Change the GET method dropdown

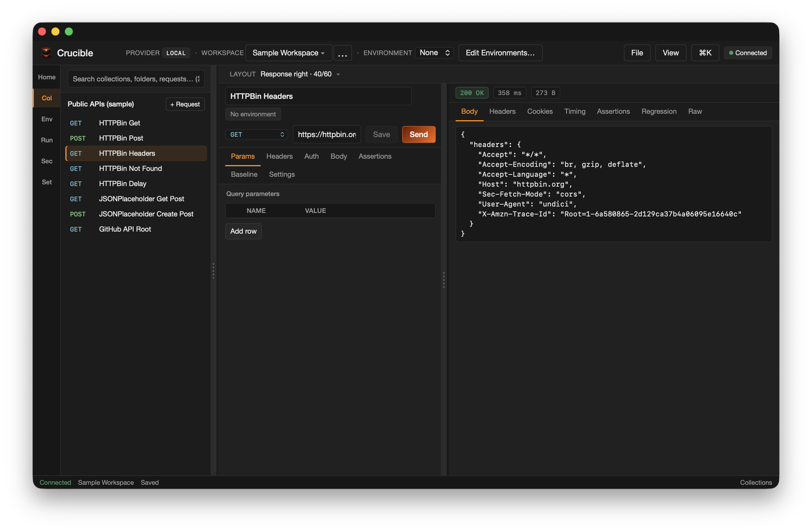click(x=257, y=134)
